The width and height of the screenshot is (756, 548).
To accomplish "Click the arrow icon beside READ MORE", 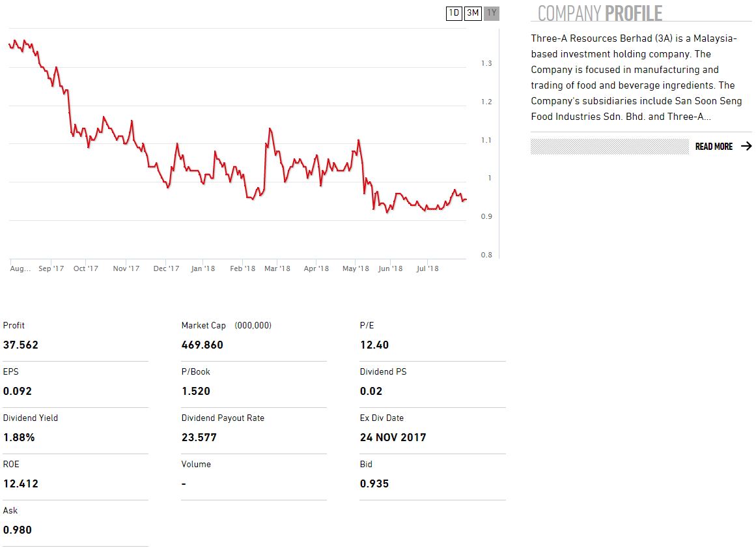I will click(x=746, y=147).
